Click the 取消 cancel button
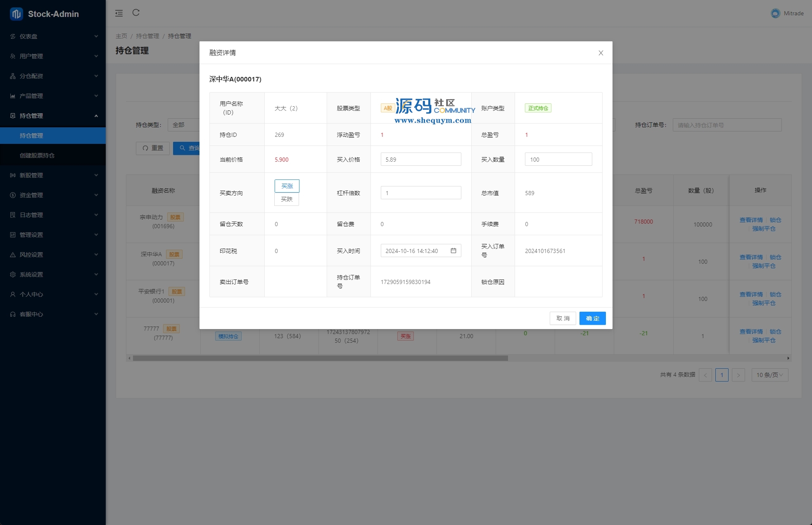 [x=563, y=318]
